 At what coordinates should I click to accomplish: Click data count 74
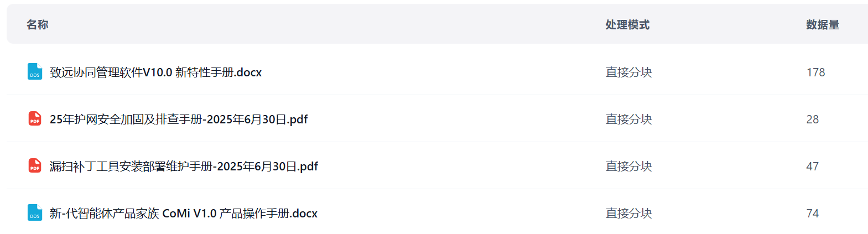812,214
